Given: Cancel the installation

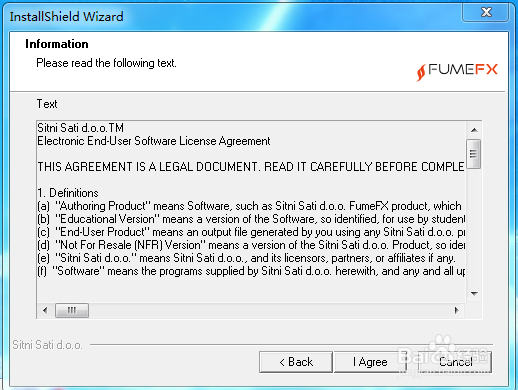Looking at the screenshot, I should 455,362.
